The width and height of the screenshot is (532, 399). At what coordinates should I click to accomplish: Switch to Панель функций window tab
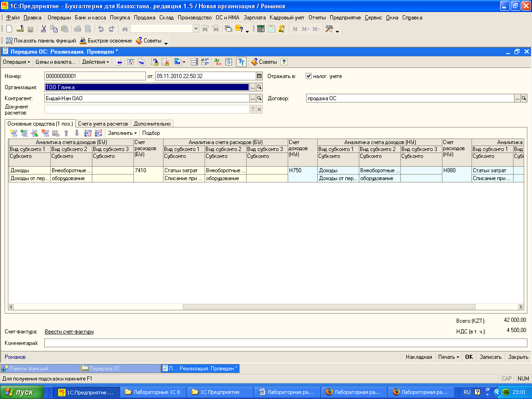click(40, 369)
